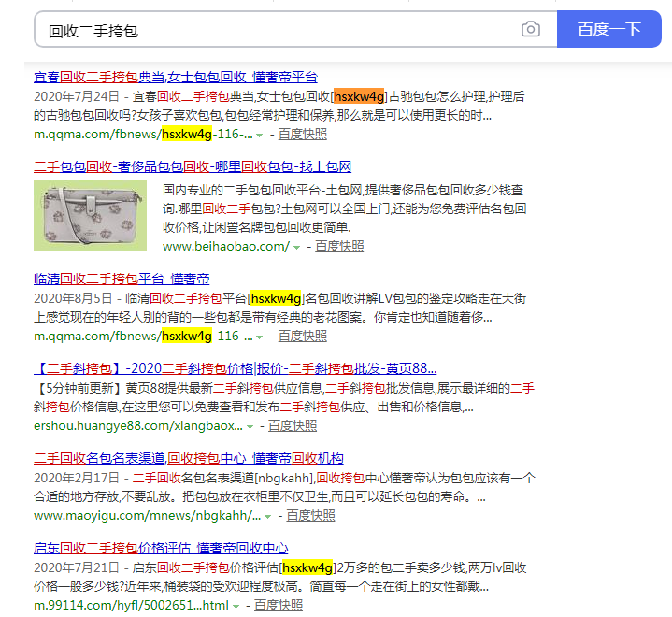Expand dropdown arrow next to ershou.huangye88.com URL

pyautogui.click(x=250, y=427)
